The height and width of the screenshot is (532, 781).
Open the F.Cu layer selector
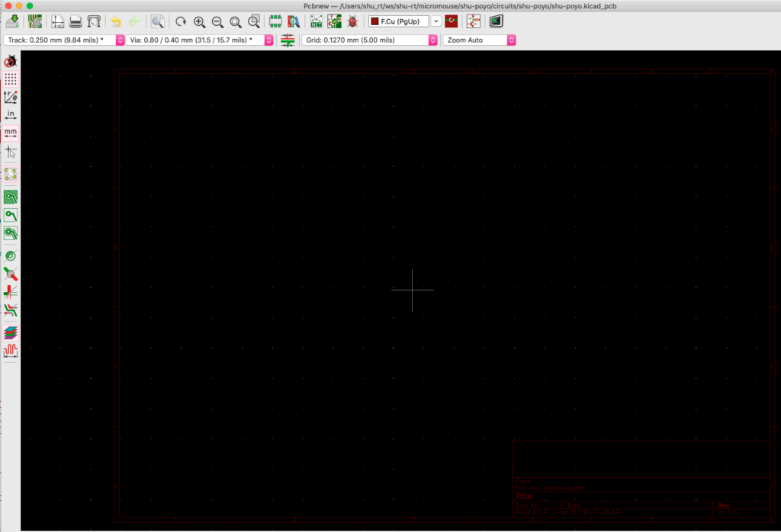[x=398, y=21]
